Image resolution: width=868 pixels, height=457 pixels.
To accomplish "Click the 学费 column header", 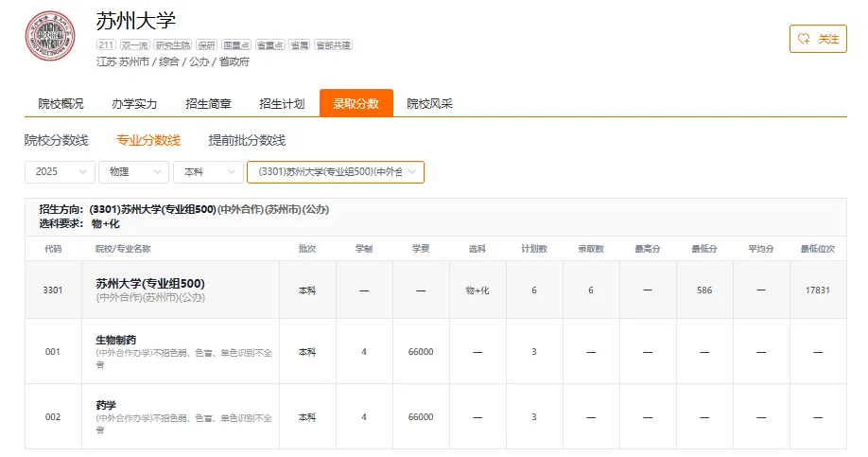I will (421, 249).
